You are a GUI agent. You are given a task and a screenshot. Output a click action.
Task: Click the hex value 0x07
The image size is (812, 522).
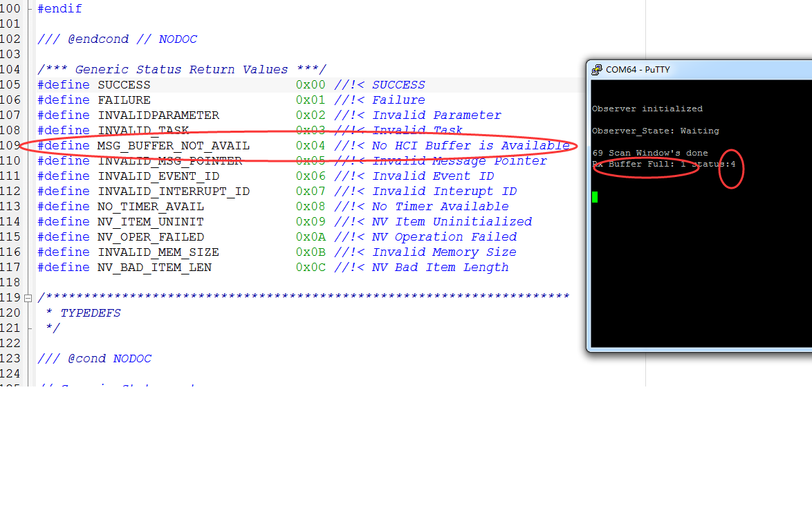click(311, 191)
